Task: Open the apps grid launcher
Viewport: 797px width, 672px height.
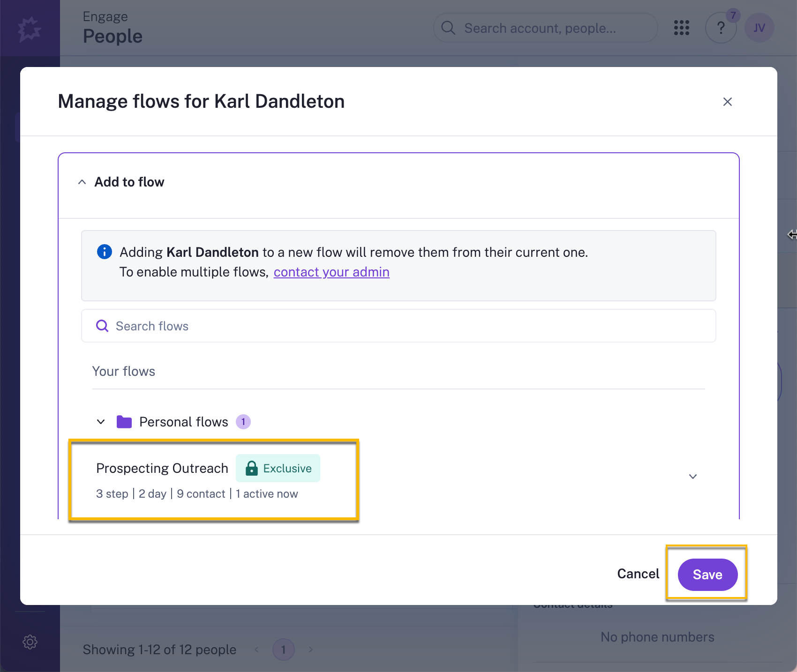Action: pos(681,28)
